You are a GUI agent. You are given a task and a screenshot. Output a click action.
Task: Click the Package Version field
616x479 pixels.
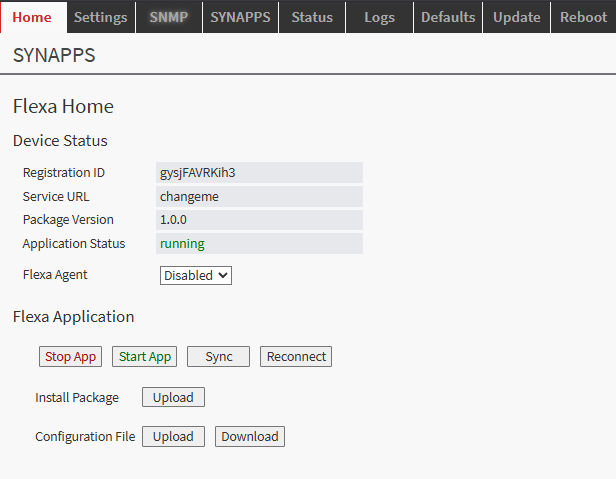(259, 220)
